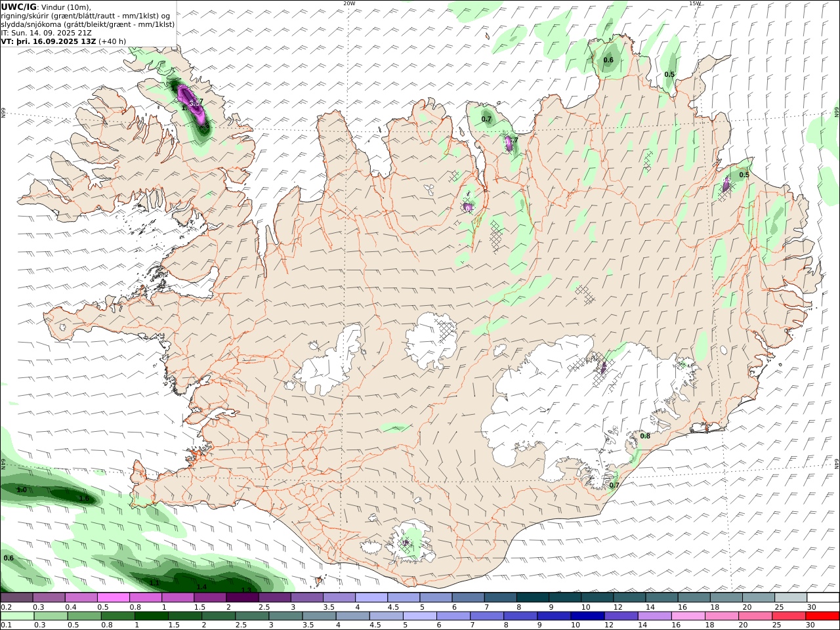The width and height of the screenshot is (840, 630).
Task: Pick the upper scale dark teal swatch starting at 8
Action: pyautogui.click(x=533, y=597)
